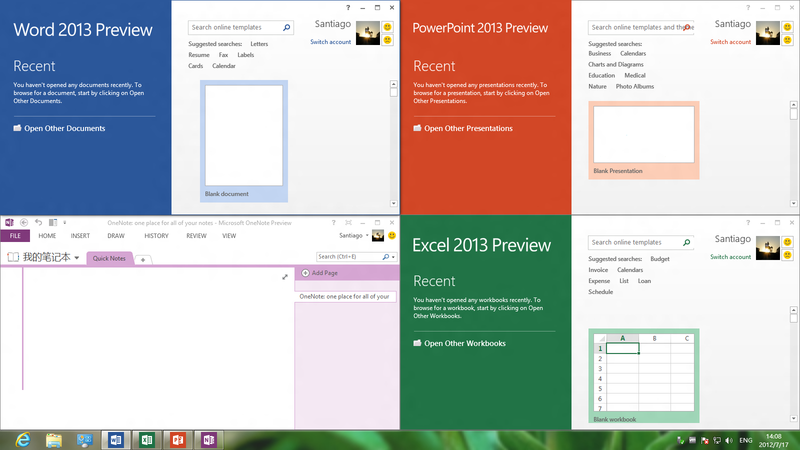
Task: Click Switch account in the PowerPoint window
Action: 731,42
